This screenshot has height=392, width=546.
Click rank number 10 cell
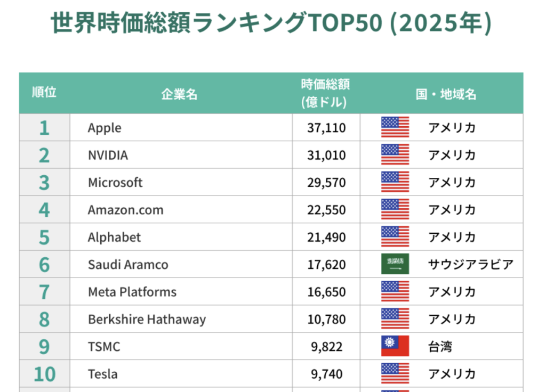45,374
